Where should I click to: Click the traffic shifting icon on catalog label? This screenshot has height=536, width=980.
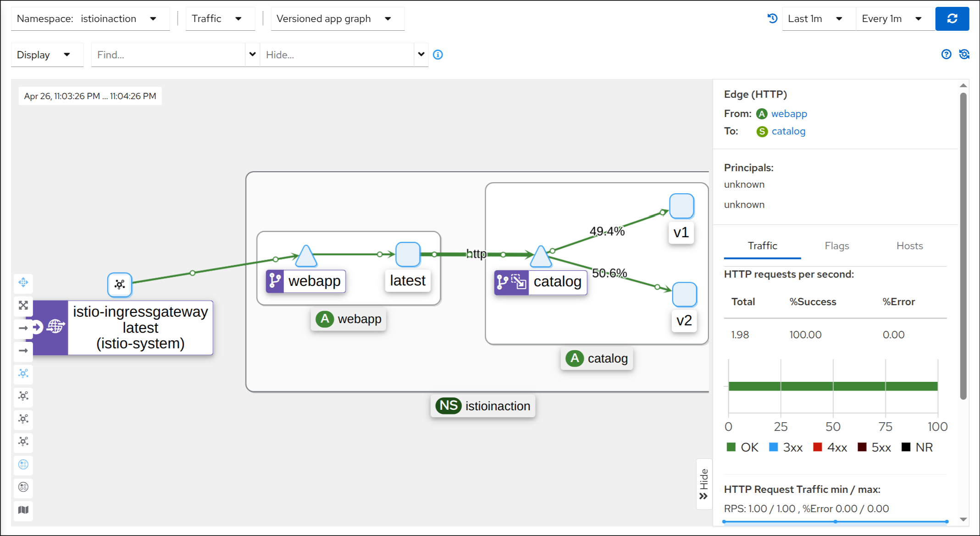(519, 282)
